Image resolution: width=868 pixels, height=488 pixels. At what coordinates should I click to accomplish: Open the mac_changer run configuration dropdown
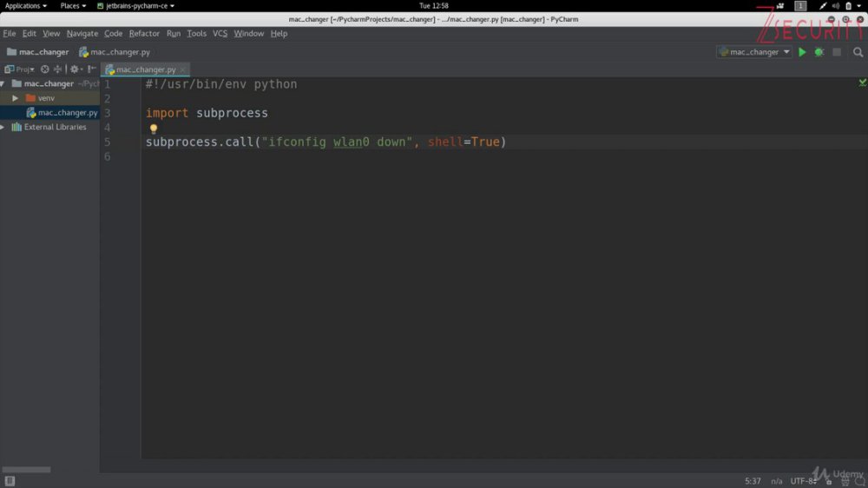pos(754,52)
